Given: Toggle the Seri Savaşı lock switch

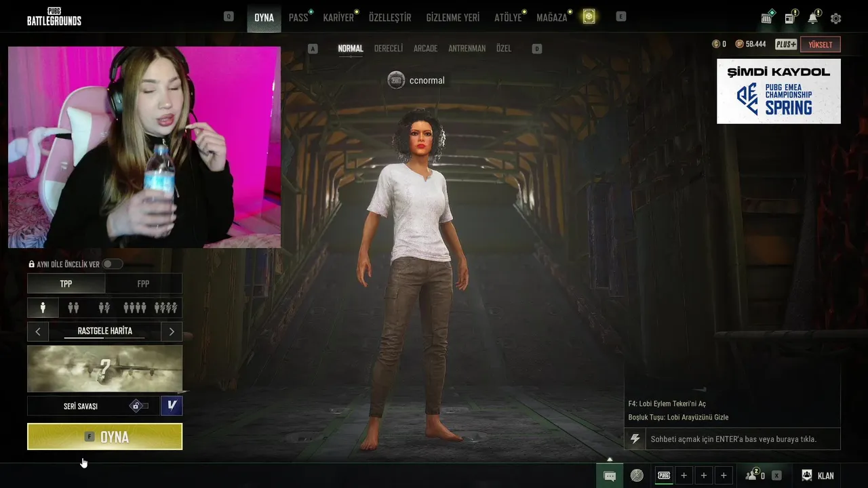Looking at the screenshot, I should (x=139, y=406).
